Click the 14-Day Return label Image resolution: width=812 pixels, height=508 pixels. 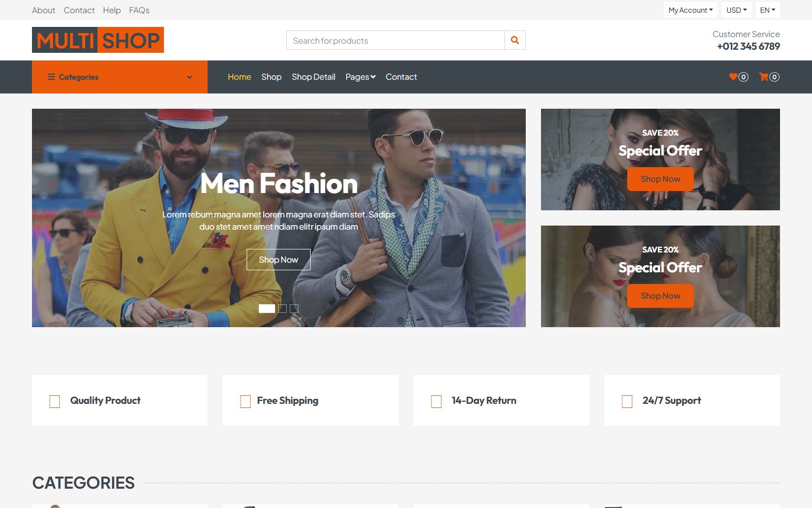tap(484, 400)
